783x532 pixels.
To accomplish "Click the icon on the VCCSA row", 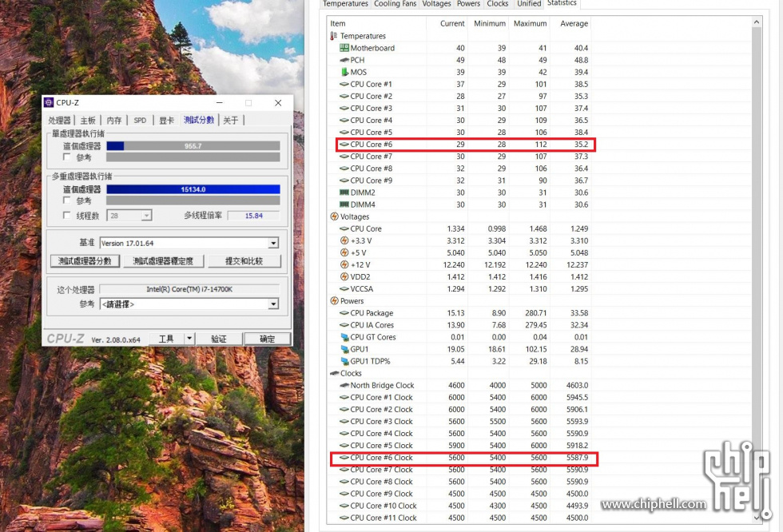I will 344,288.
